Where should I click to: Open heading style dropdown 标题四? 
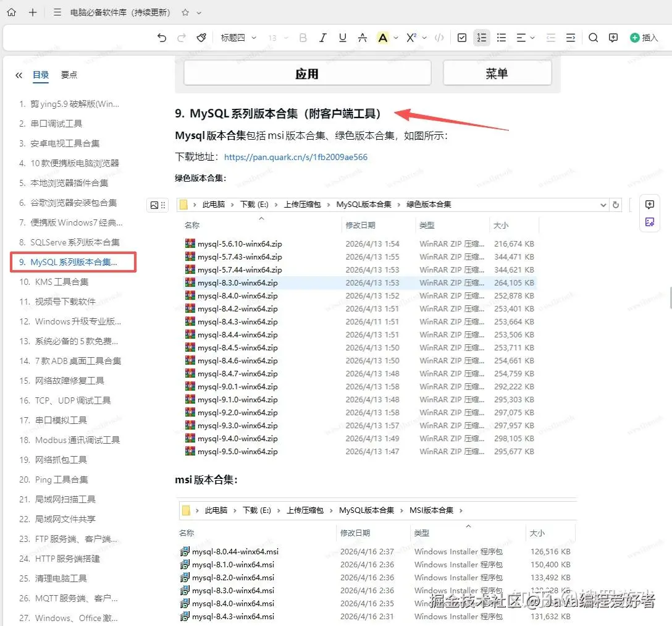[238, 38]
